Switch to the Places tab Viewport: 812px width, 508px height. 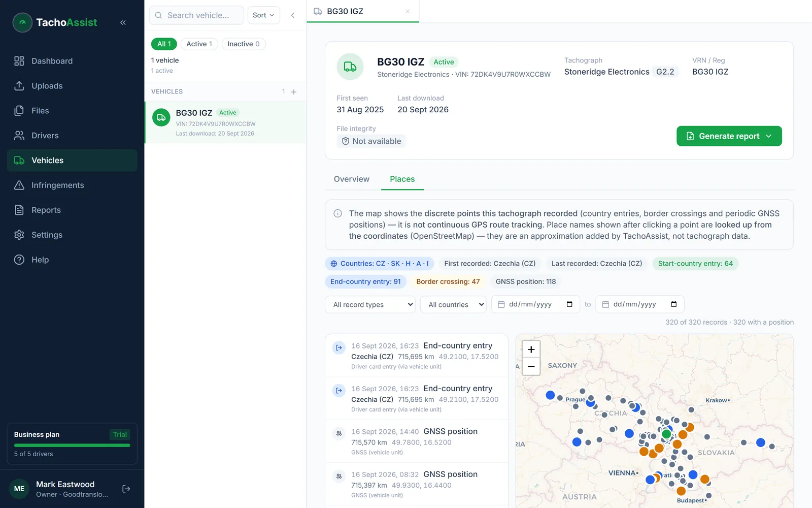point(402,179)
